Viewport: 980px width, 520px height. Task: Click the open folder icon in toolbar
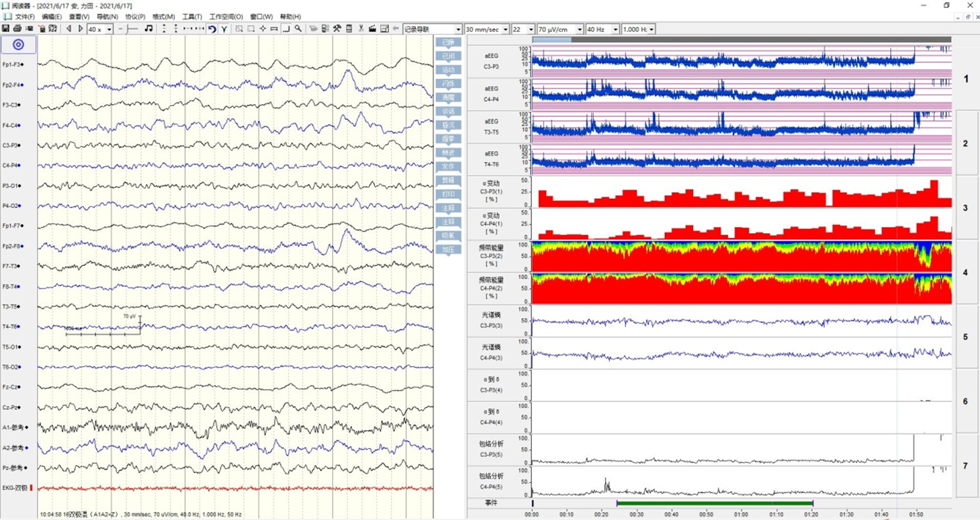[313, 29]
